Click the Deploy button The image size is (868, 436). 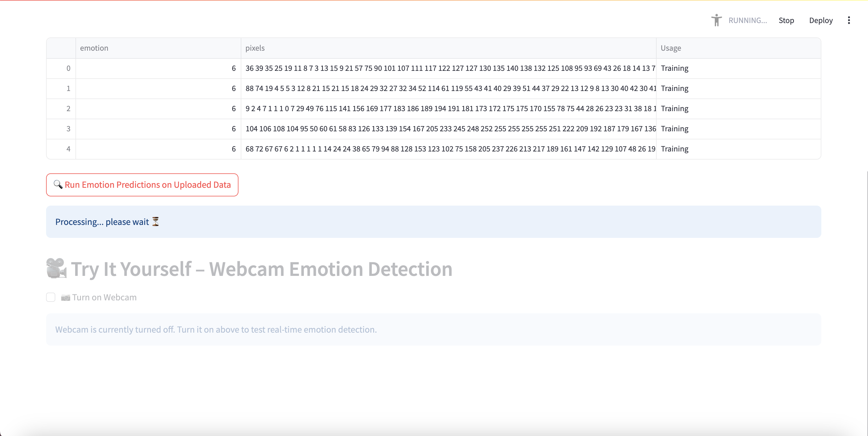pyautogui.click(x=820, y=20)
